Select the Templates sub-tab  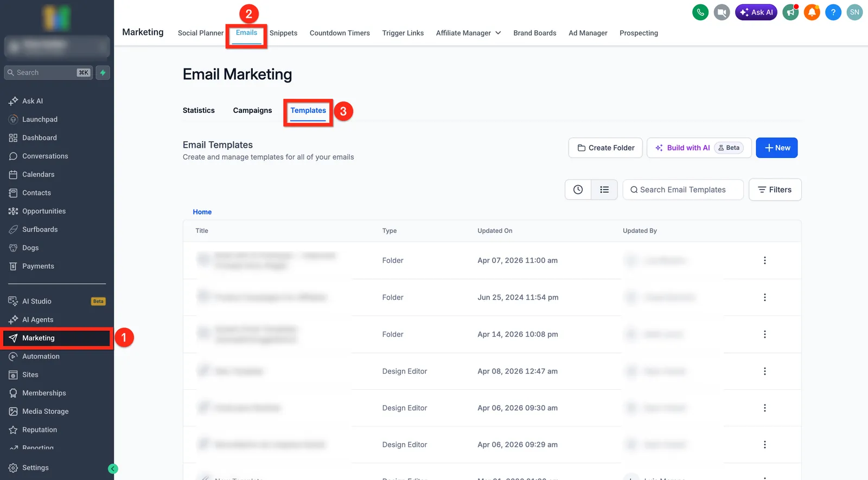click(x=308, y=110)
